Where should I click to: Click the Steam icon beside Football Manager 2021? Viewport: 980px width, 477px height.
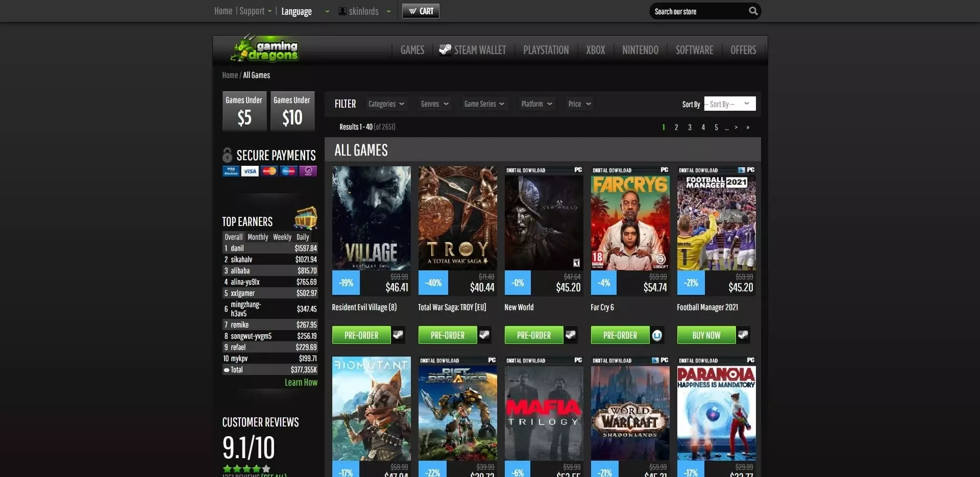point(743,335)
